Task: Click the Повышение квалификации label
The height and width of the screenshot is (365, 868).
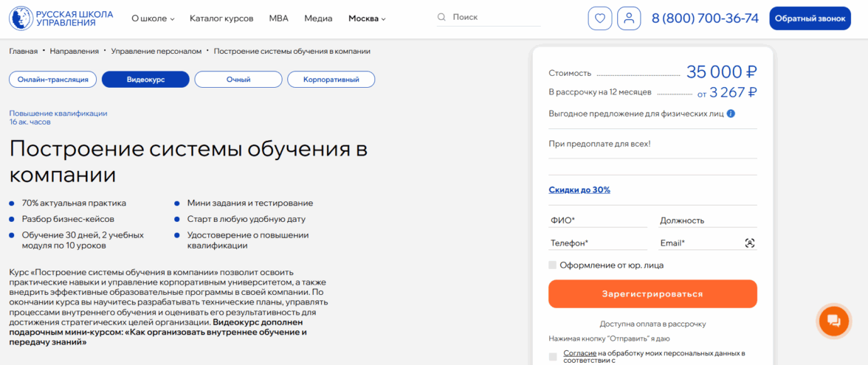Action: coord(58,114)
